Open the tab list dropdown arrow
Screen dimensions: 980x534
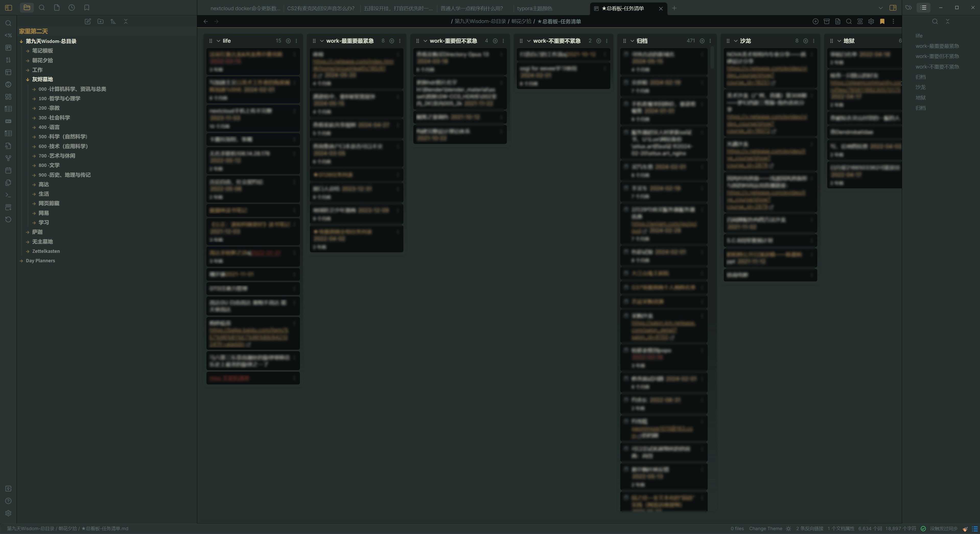(880, 8)
